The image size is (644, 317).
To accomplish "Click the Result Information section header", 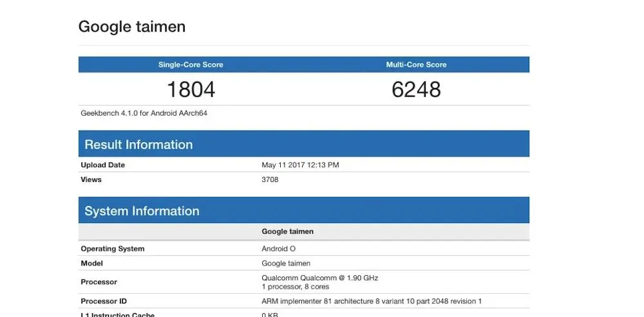I will [x=303, y=144].
